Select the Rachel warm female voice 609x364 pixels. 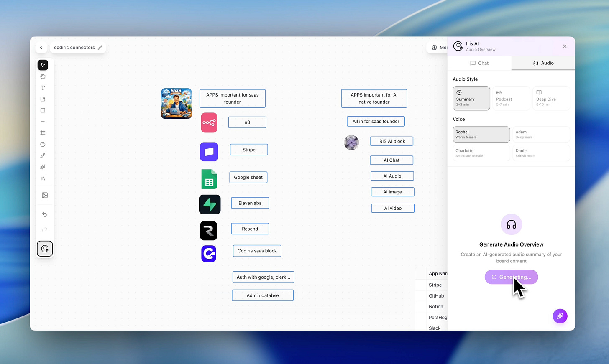point(481,135)
